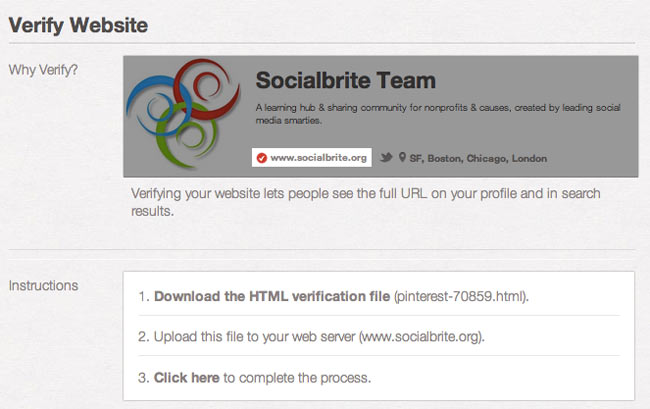Click the red verified checkmark icon

coord(262,158)
